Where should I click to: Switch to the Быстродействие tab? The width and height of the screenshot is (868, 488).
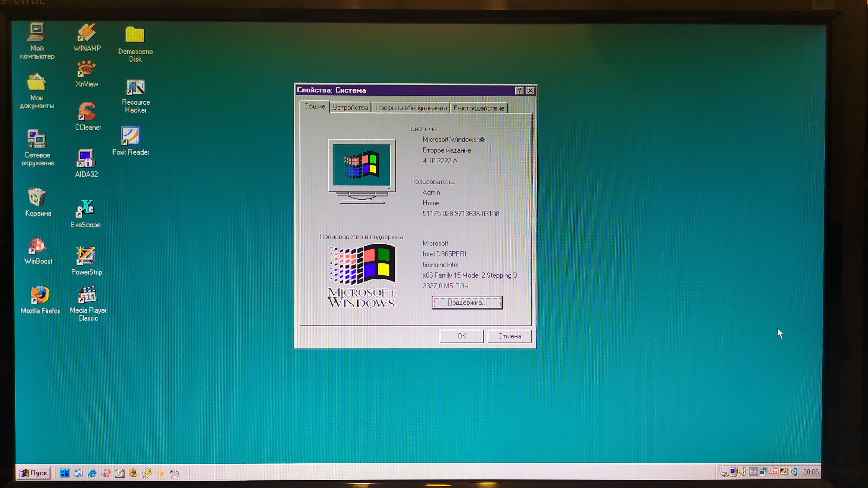[479, 108]
